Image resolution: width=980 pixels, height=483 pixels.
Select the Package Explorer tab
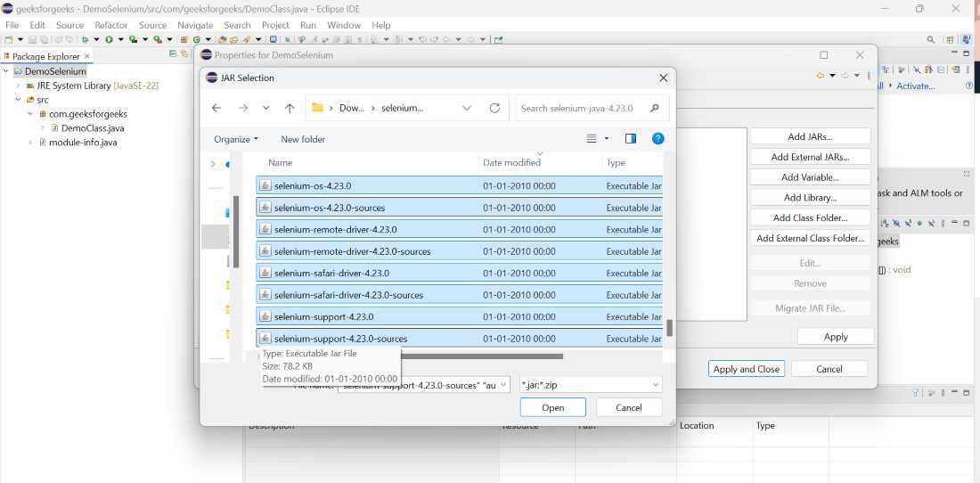45,56
